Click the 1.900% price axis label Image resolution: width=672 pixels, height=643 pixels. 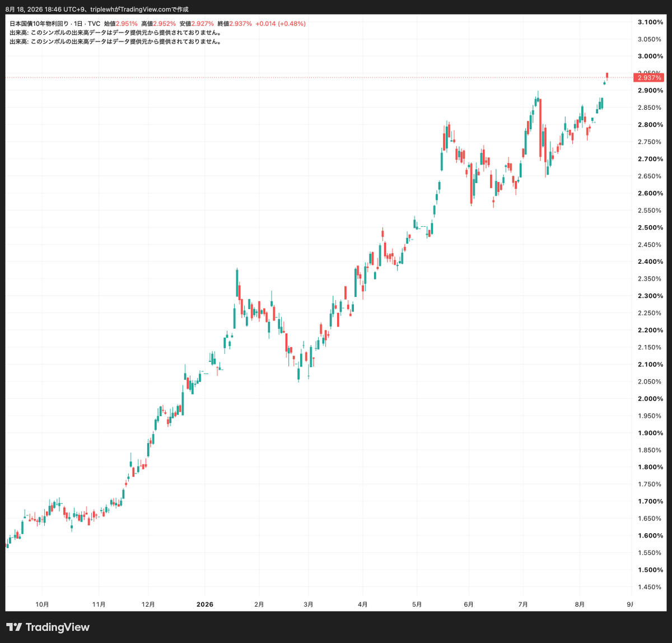650,433
